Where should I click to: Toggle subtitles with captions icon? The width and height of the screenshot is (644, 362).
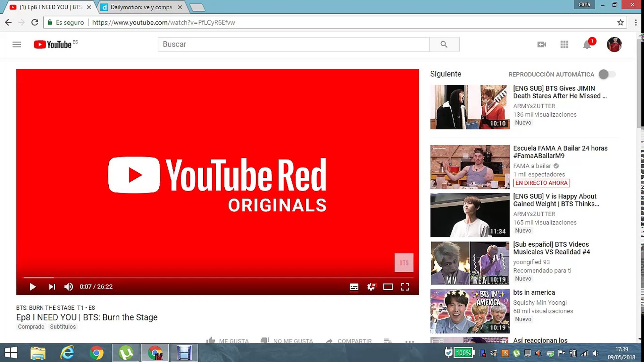tap(354, 287)
